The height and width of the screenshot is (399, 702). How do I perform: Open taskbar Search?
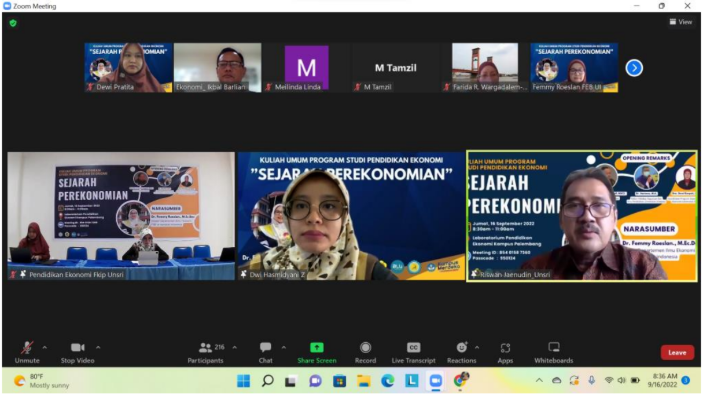268,381
